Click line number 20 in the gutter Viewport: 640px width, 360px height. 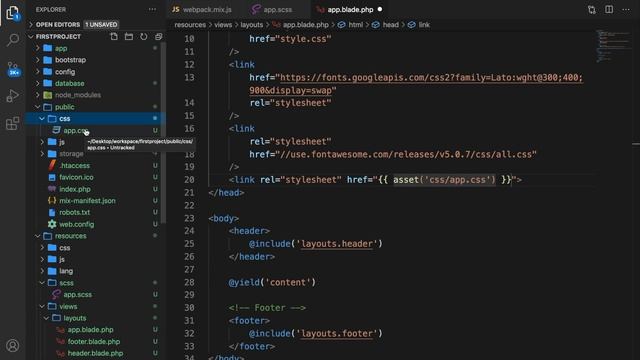[189, 180]
